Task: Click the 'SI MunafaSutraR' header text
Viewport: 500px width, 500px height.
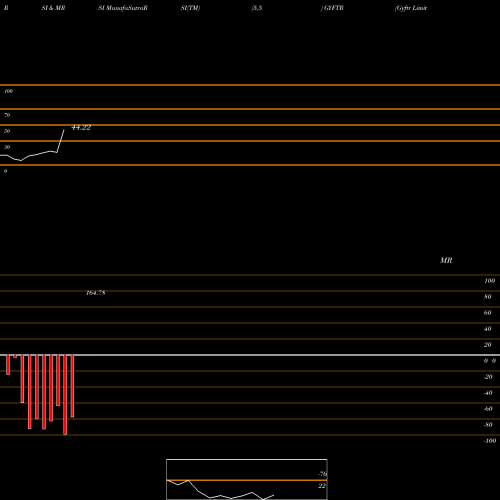Action: tap(123, 8)
